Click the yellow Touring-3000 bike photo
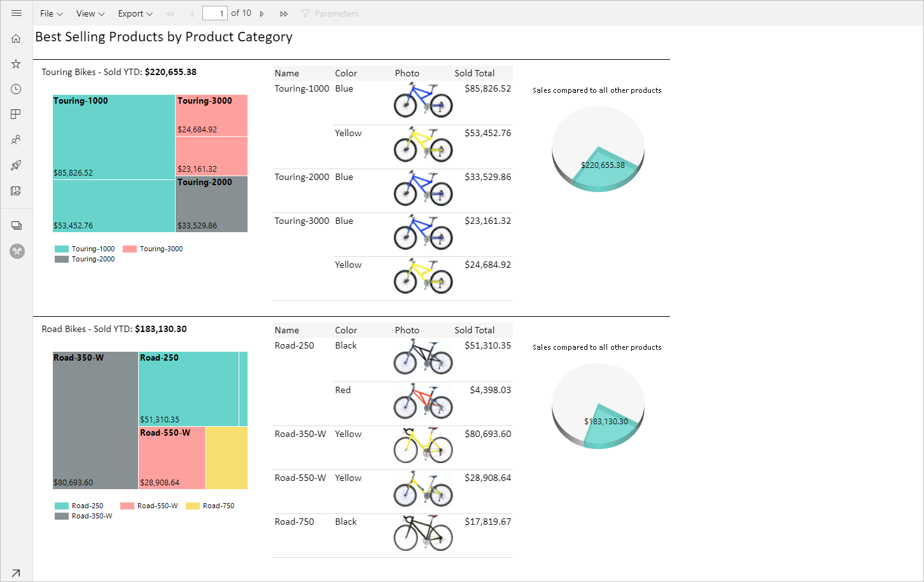The height and width of the screenshot is (582, 924). tap(423, 277)
